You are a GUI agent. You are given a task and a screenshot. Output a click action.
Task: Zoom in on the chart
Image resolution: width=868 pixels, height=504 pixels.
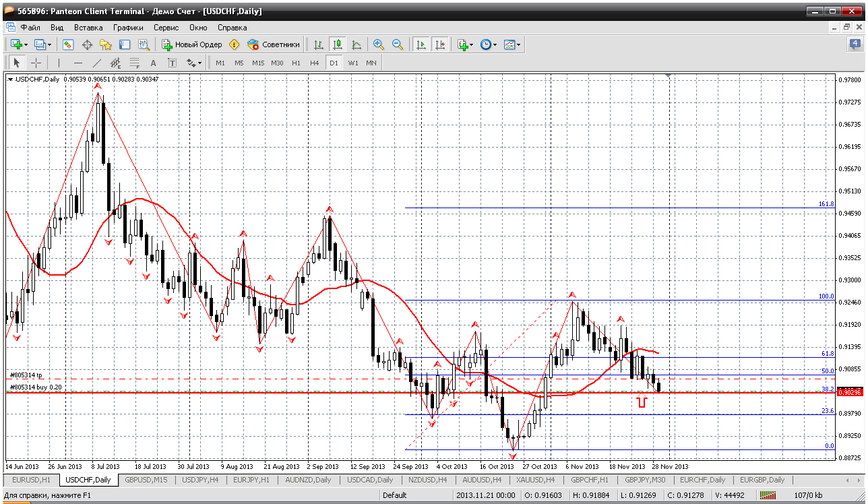click(x=379, y=44)
